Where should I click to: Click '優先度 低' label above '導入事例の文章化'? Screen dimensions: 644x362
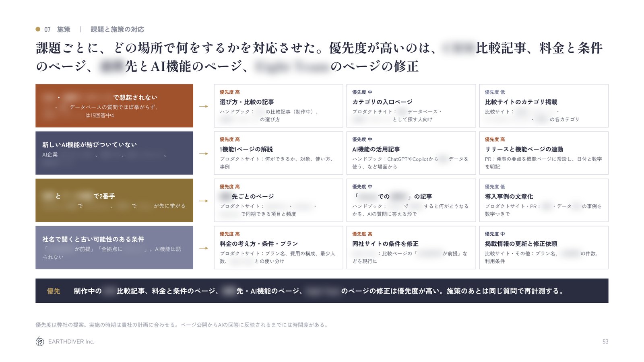click(495, 187)
